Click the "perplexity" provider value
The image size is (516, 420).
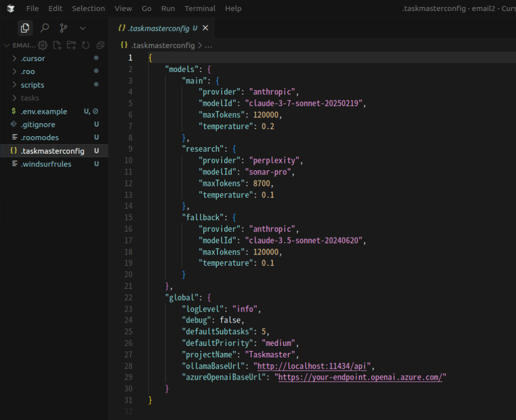(274, 160)
